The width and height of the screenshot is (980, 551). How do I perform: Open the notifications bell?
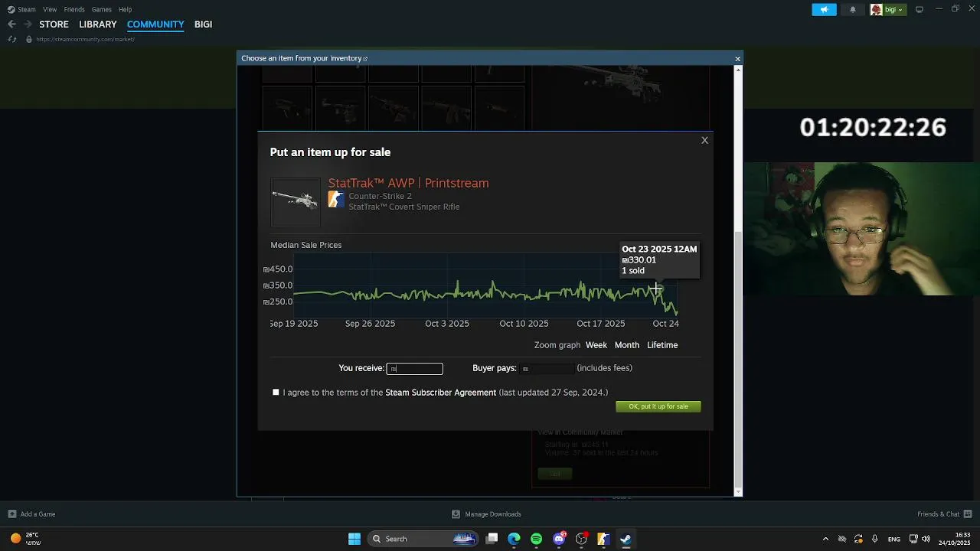click(852, 9)
